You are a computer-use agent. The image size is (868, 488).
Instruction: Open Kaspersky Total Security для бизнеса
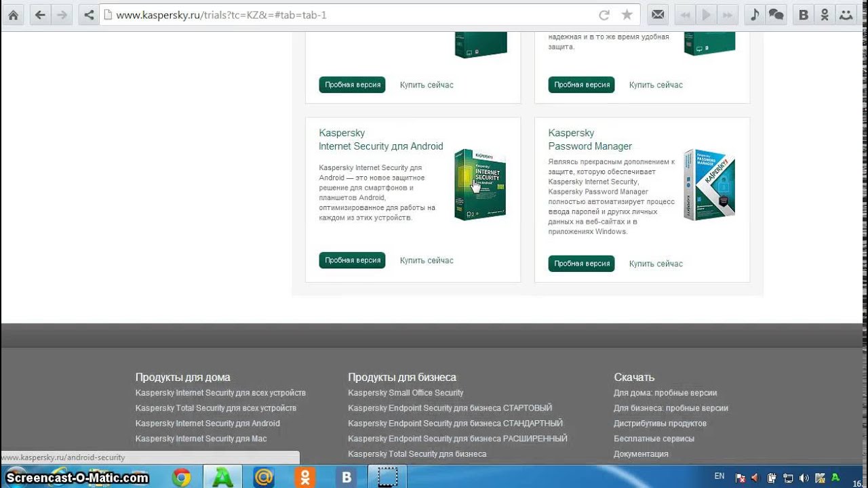pos(417,454)
